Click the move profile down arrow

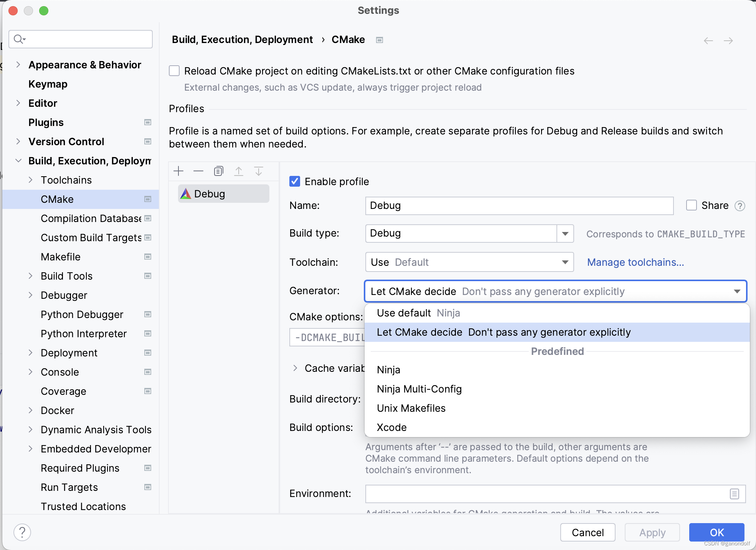pyautogui.click(x=259, y=171)
